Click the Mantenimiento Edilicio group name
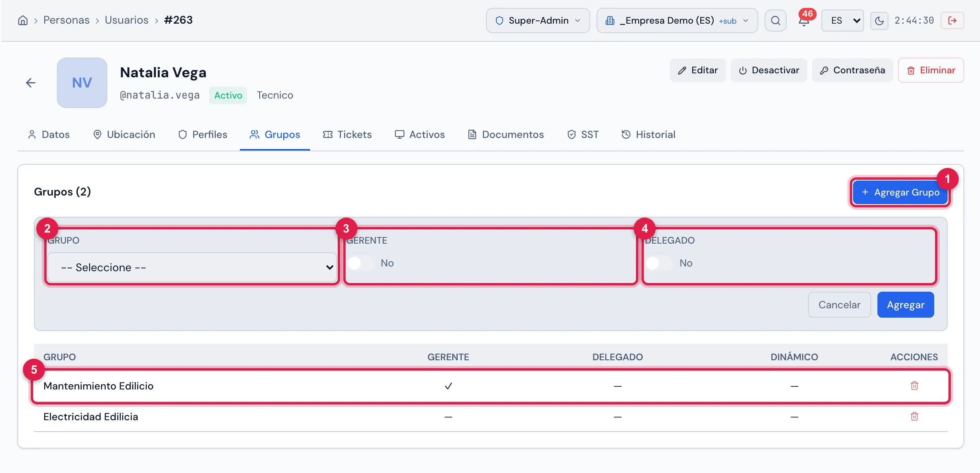The width and height of the screenshot is (980, 473). (x=98, y=386)
